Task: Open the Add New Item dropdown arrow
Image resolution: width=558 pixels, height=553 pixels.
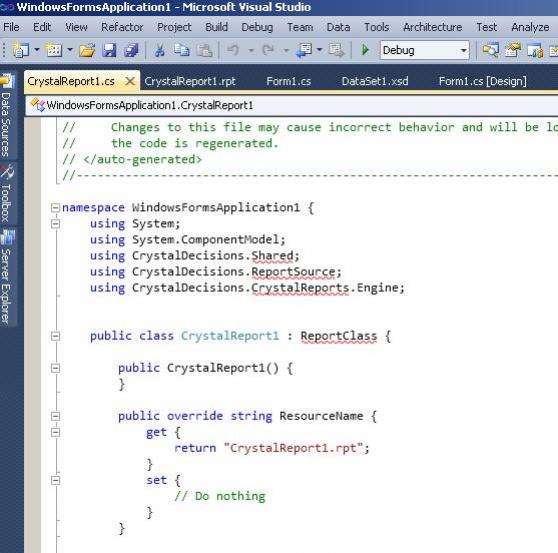Action: pyautogui.click(x=70, y=50)
